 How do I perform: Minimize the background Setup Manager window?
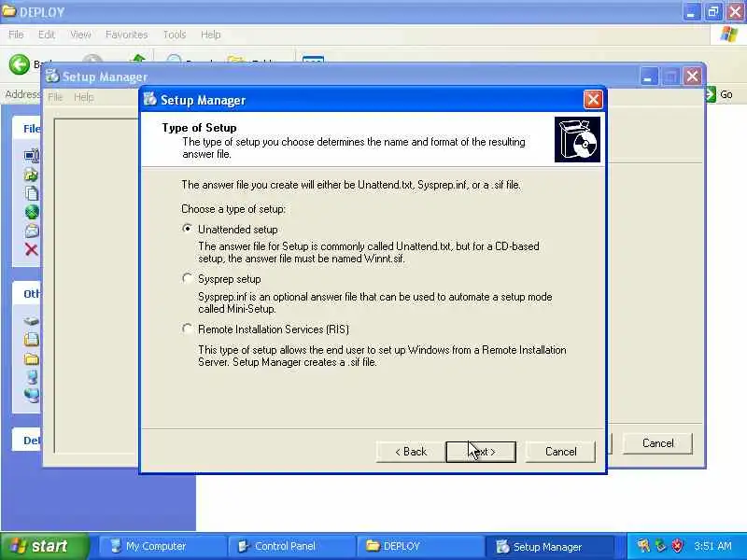[648, 77]
